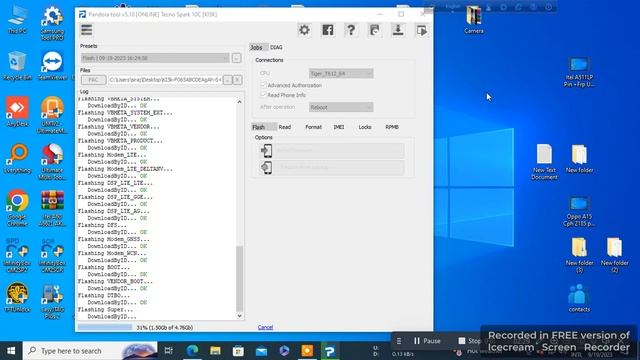Click the restore backup phone icon
This screenshot has height=360, width=640.
[267, 167]
